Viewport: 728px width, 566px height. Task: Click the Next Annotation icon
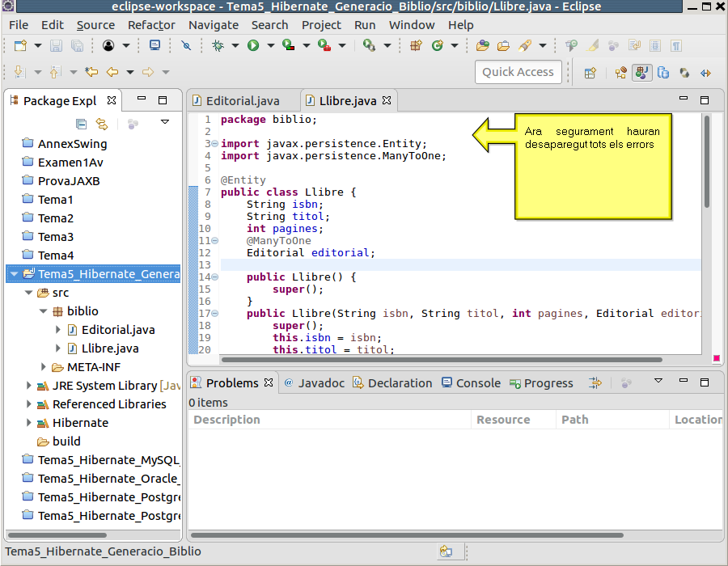(19, 72)
